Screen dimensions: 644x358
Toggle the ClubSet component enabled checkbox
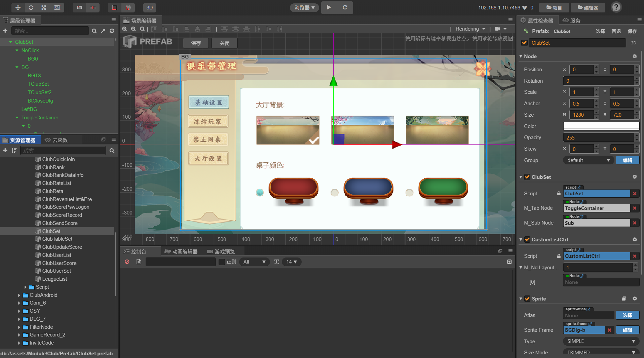[527, 177]
